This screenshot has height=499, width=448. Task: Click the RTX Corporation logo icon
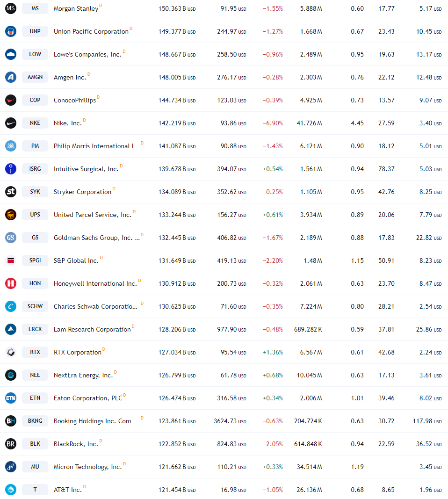point(11,352)
